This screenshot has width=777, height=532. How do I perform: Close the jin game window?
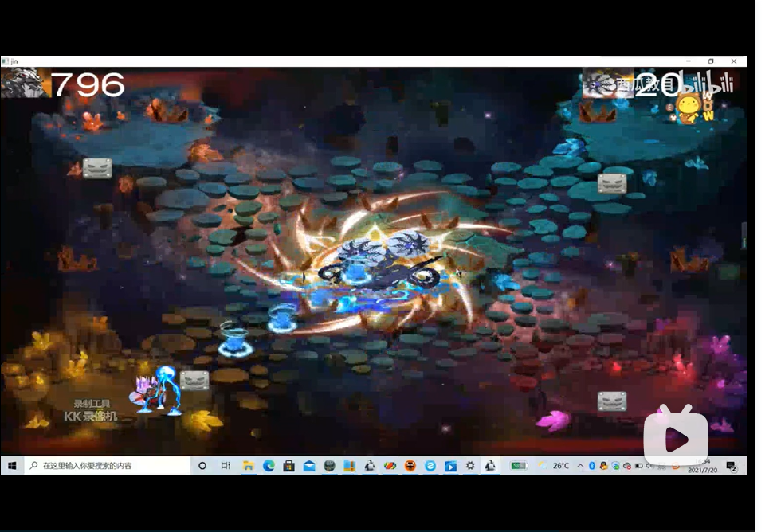pyautogui.click(x=734, y=61)
